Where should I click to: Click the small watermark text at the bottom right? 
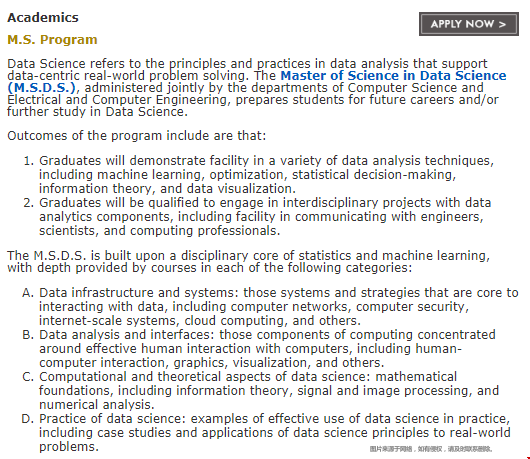coord(431,449)
